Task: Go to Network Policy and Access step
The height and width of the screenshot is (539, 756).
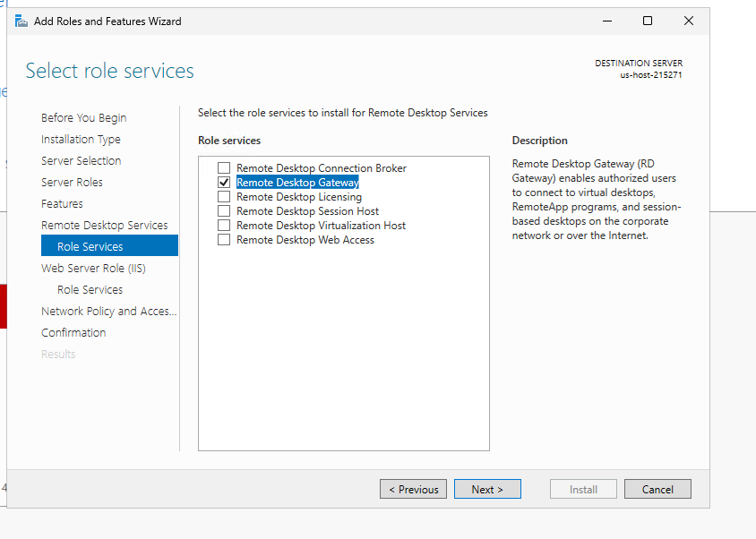Action: pos(109,311)
